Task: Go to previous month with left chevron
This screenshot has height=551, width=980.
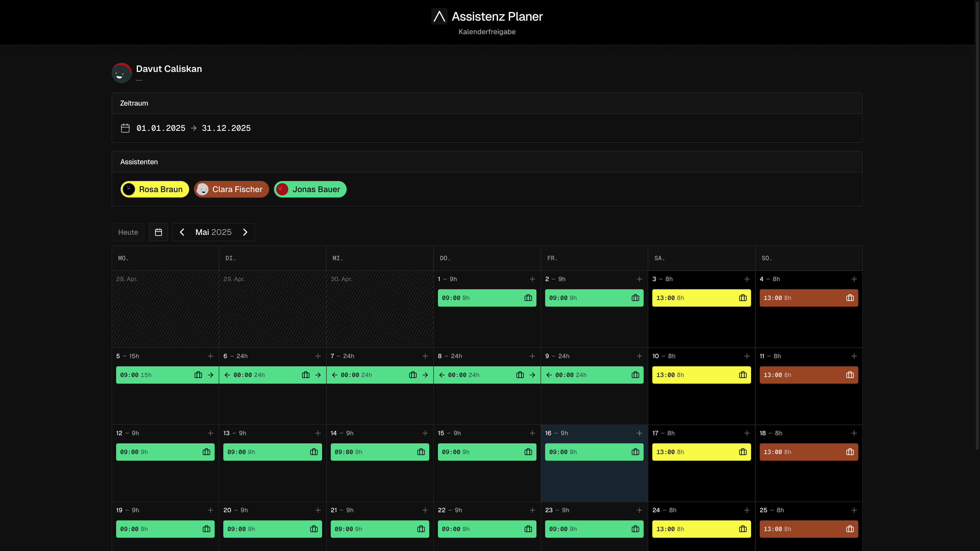Action: click(182, 232)
